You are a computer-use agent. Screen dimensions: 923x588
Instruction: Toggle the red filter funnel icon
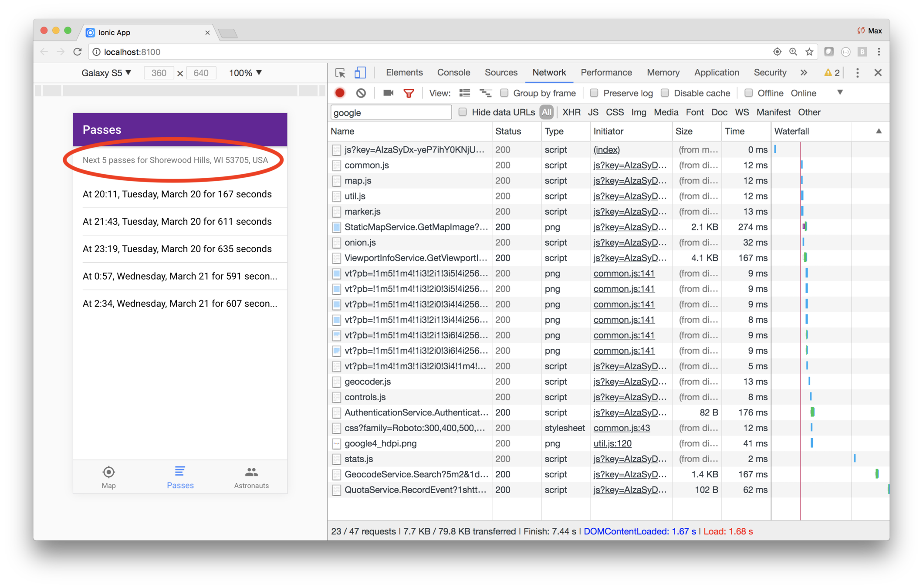pos(409,93)
